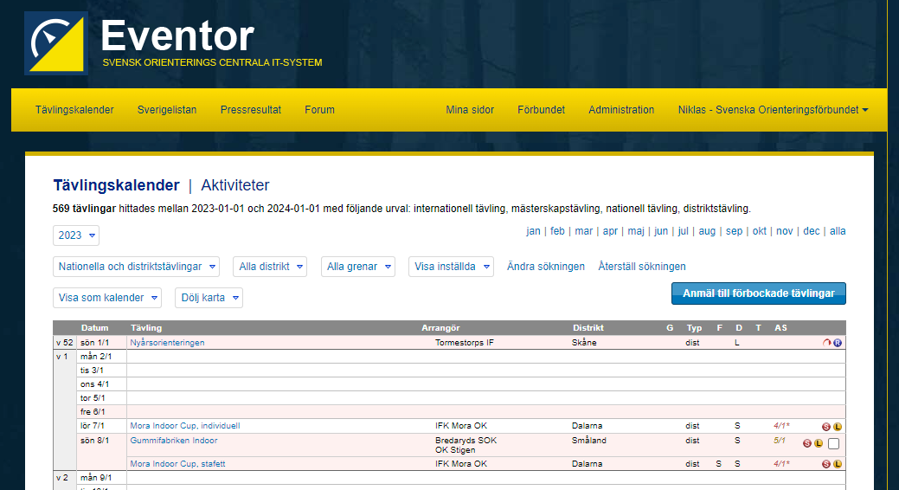Expand the Alla grenar dropdown
The height and width of the screenshot is (490, 899).
pos(358,266)
